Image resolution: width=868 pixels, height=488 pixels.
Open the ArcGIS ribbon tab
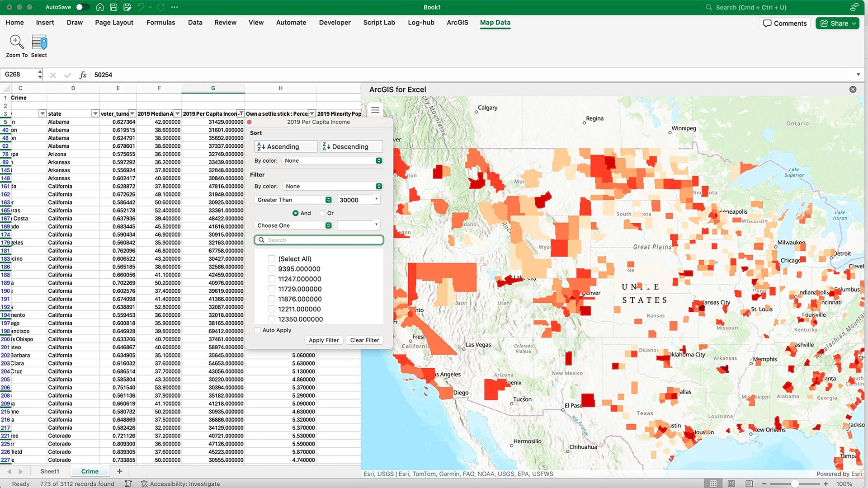pyautogui.click(x=457, y=23)
